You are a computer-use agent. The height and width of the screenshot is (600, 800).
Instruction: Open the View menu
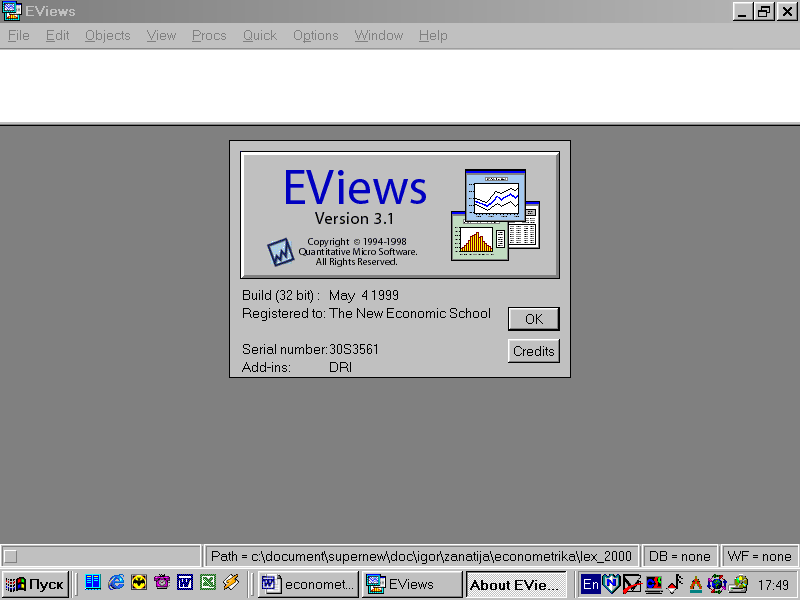pos(161,35)
